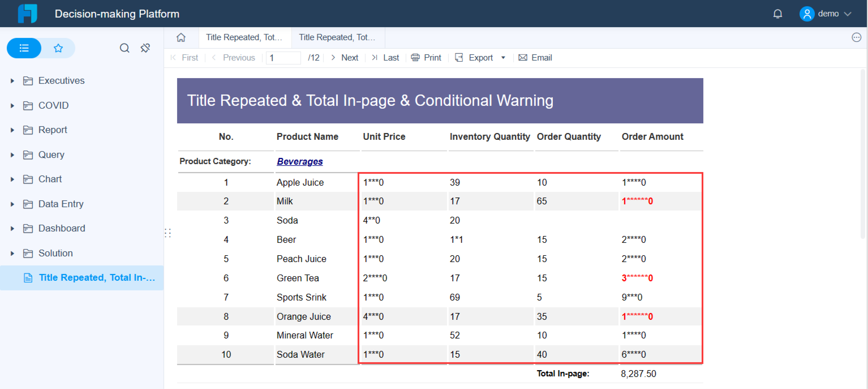868x389 pixels.
Task: Select the Title Repeated, Total In-page report
Action: [x=96, y=277]
